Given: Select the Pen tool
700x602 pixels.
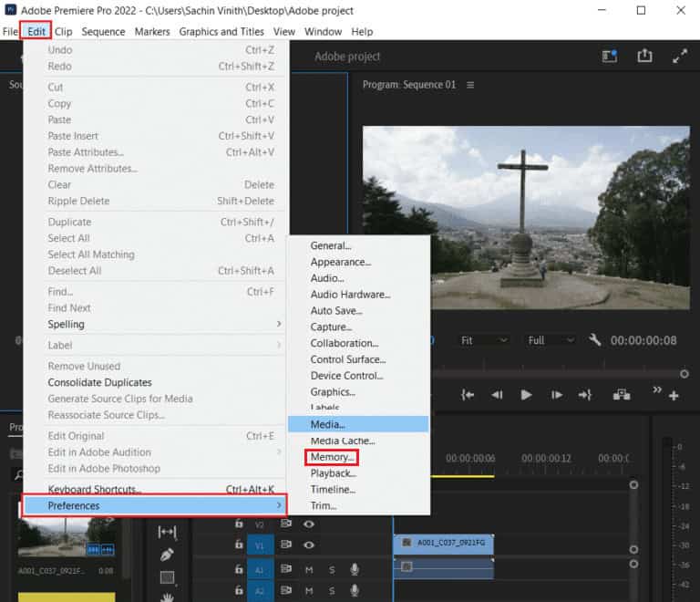Looking at the screenshot, I should tap(167, 555).
